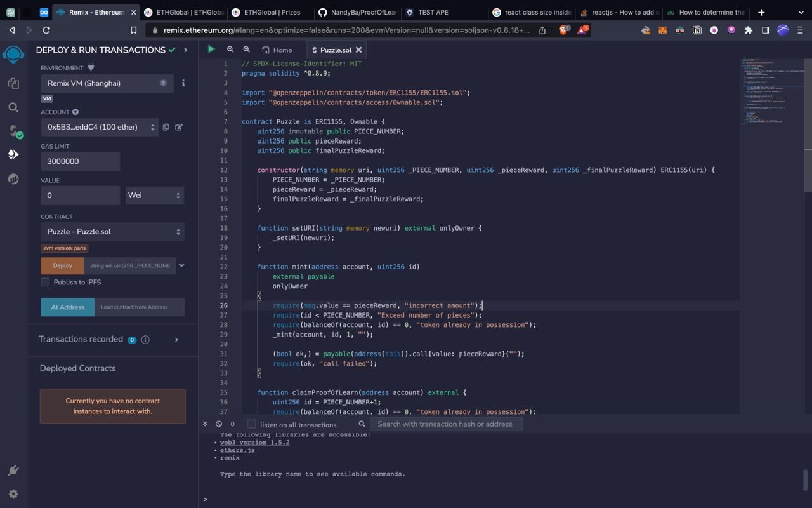The image size is (812, 508).
Task: Add a new account with the plus icon
Action: coord(75,112)
